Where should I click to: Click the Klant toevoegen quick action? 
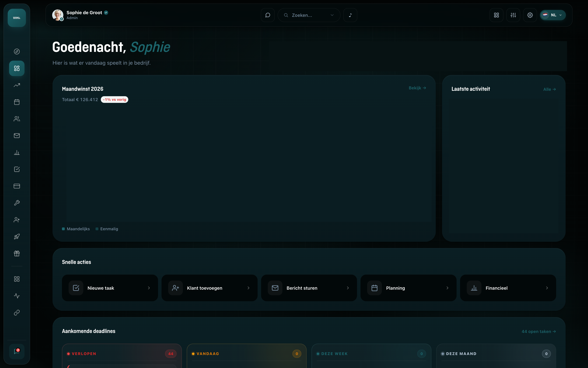209,288
